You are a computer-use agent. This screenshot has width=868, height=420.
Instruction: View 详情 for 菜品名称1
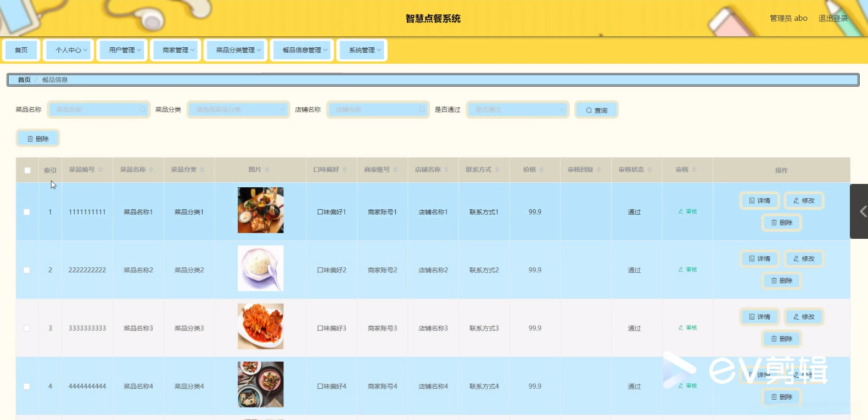pyautogui.click(x=759, y=200)
